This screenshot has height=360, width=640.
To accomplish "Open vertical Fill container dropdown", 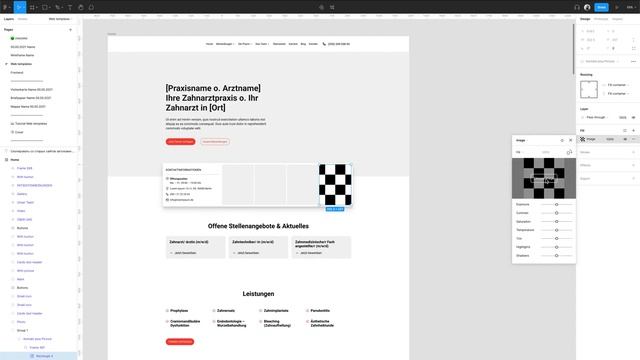I will pos(617,93).
